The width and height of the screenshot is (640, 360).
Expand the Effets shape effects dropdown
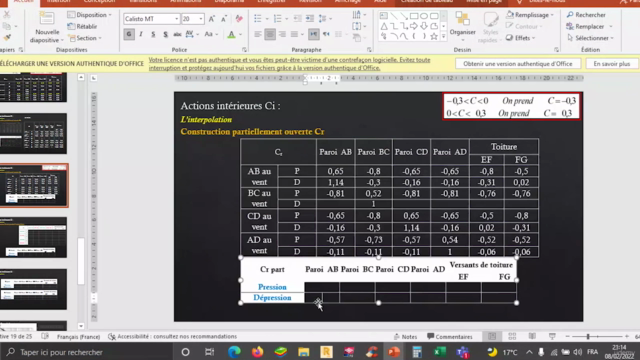tap(520, 38)
